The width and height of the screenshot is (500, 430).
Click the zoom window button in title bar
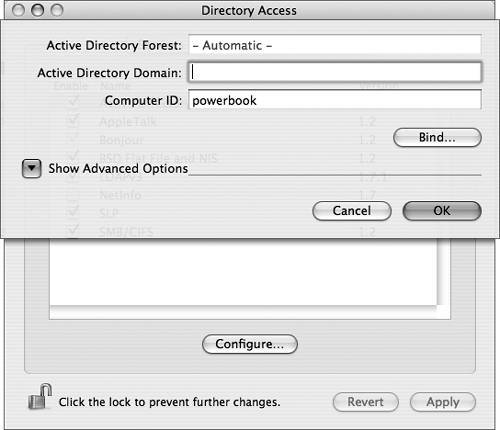pyautogui.click(x=57, y=10)
